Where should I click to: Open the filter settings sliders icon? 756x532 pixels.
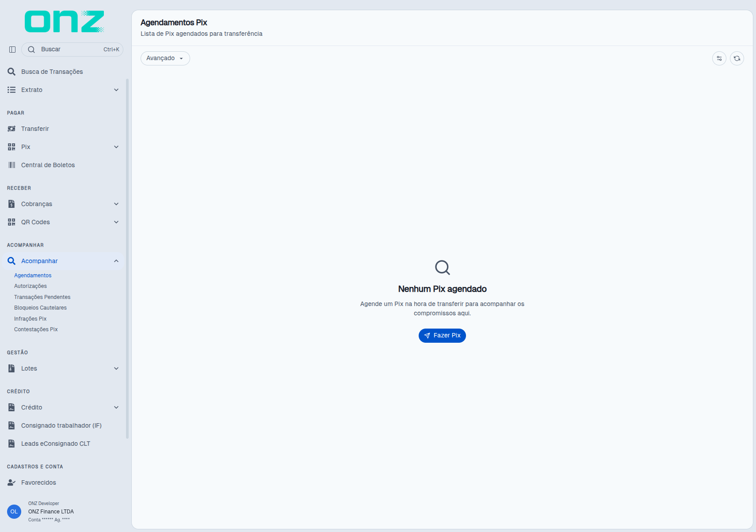pos(719,58)
